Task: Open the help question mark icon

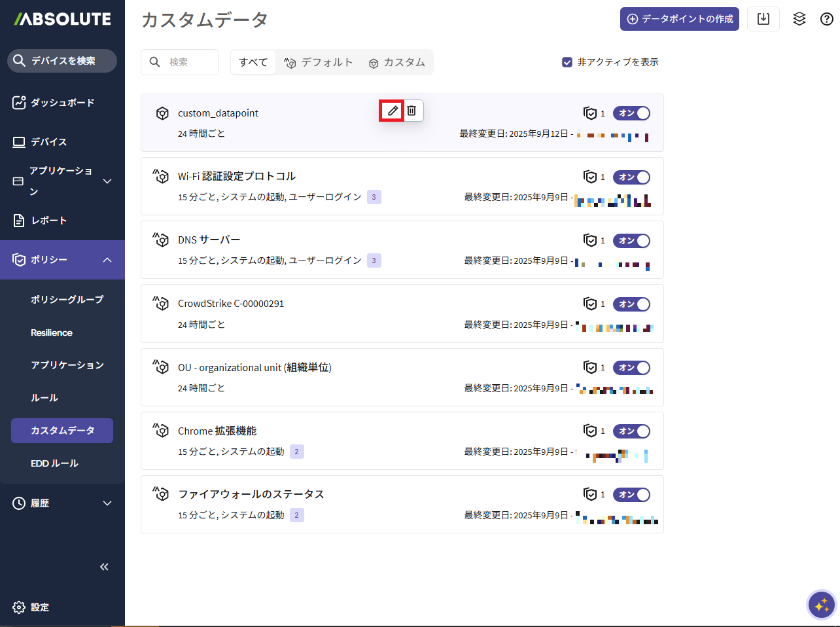Action: [826, 19]
